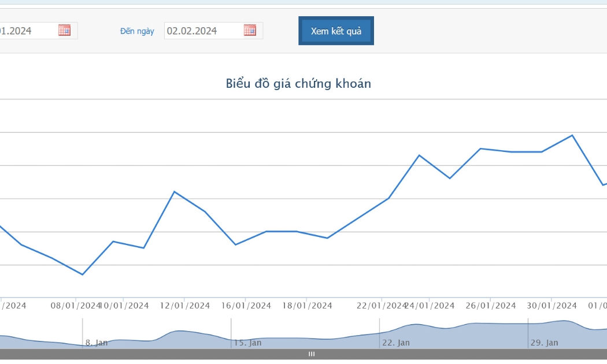Open calendar picker for Đến ngày field

click(250, 30)
